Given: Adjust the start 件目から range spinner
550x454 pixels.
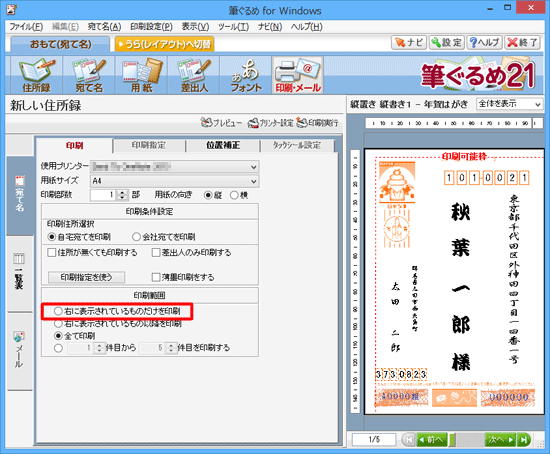Looking at the screenshot, I should [99, 348].
